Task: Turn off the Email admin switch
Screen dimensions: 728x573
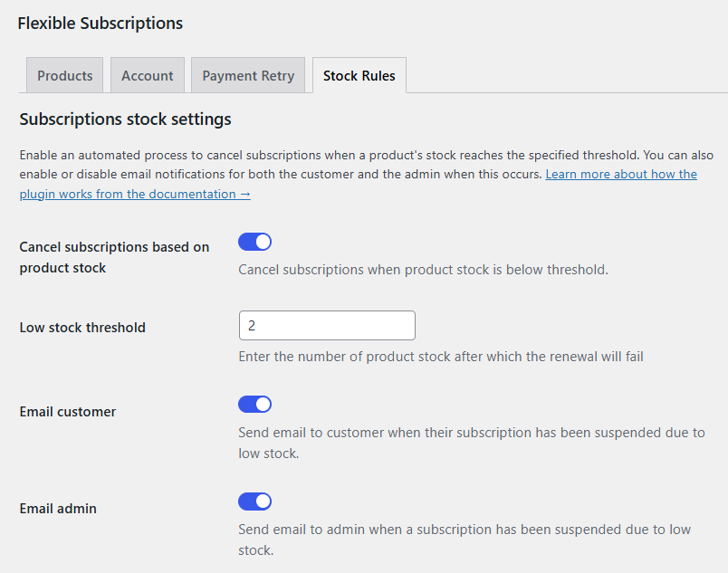Action: 255,501
